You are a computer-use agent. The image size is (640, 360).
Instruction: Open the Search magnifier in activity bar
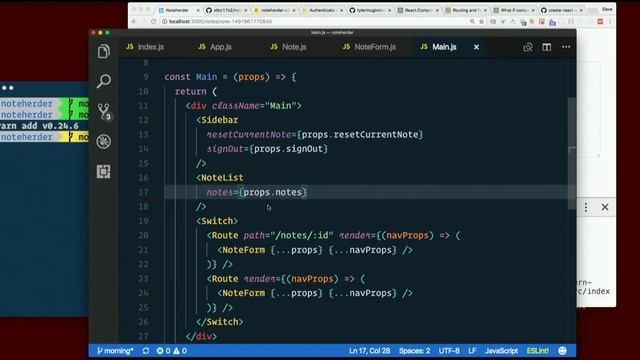pyautogui.click(x=104, y=81)
